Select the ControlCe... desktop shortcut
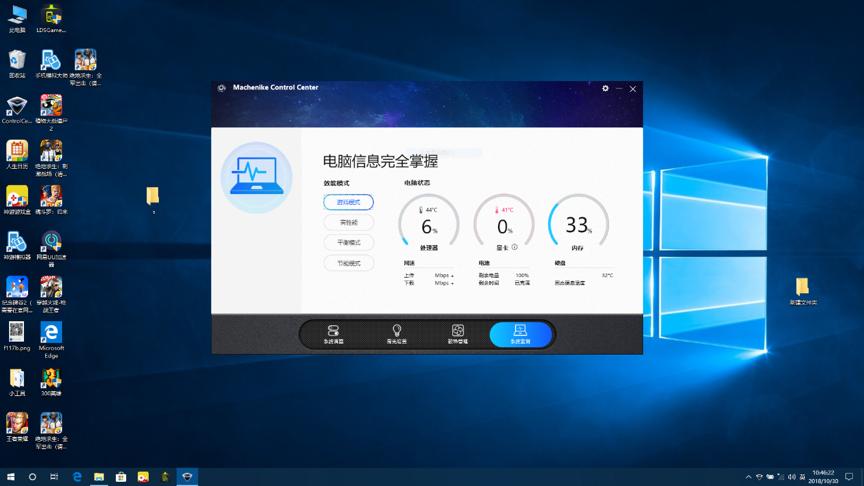The image size is (864, 486). pos(17,110)
